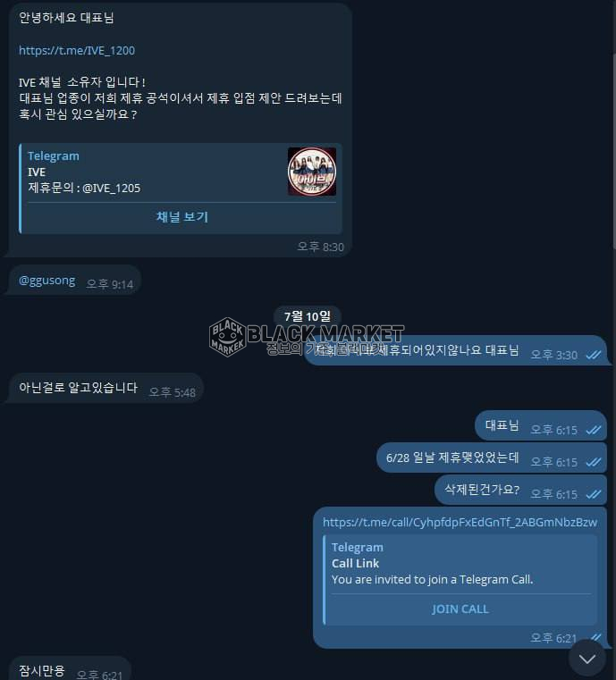The image size is (616, 680).
Task: Jump to bottom with round down-arrow button
Action: point(586,659)
